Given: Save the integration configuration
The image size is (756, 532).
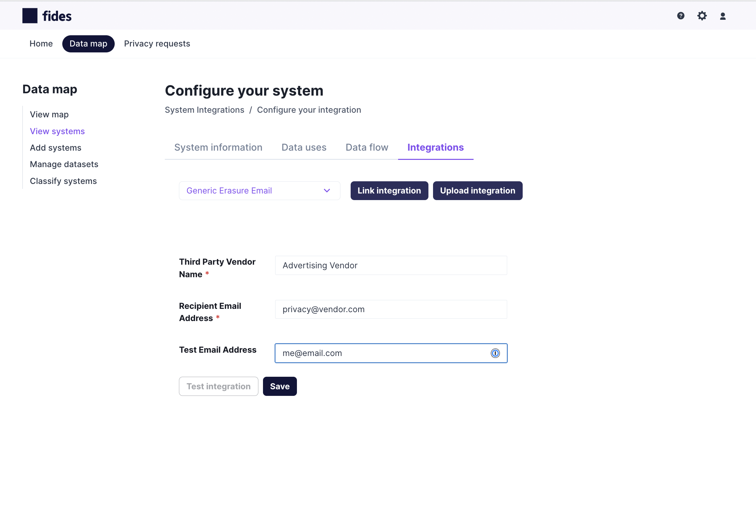Looking at the screenshot, I should pyautogui.click(x=280, y=386).
